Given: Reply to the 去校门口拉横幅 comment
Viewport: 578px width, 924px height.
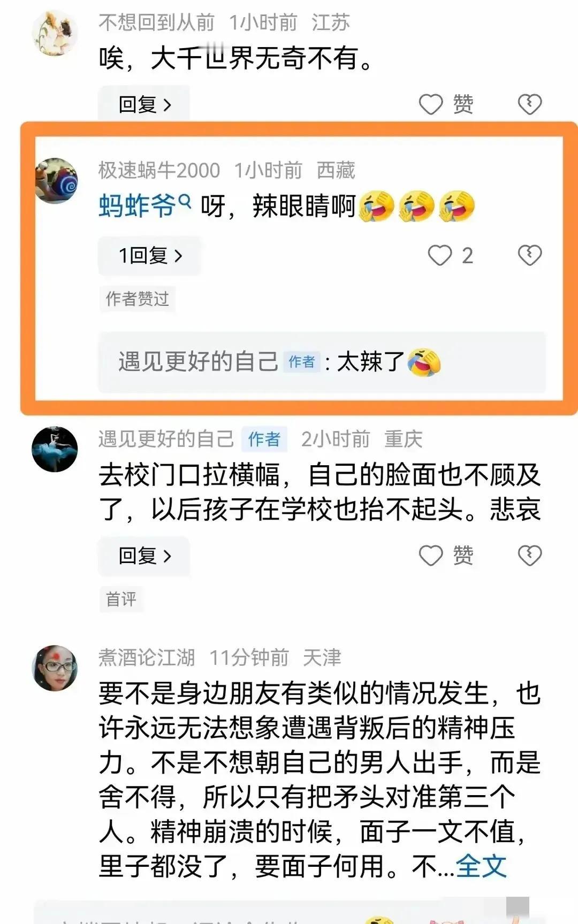Looking at the screenshot, I should [144, 556].
